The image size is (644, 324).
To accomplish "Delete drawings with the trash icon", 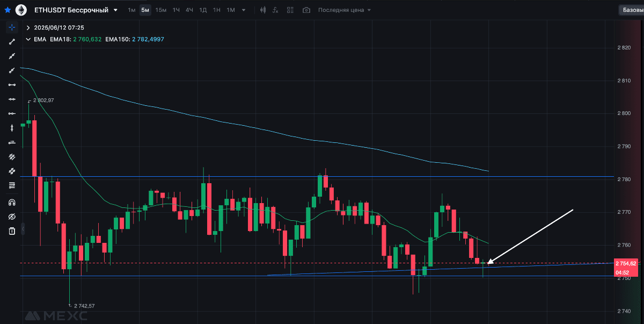I will click(12, 231).
